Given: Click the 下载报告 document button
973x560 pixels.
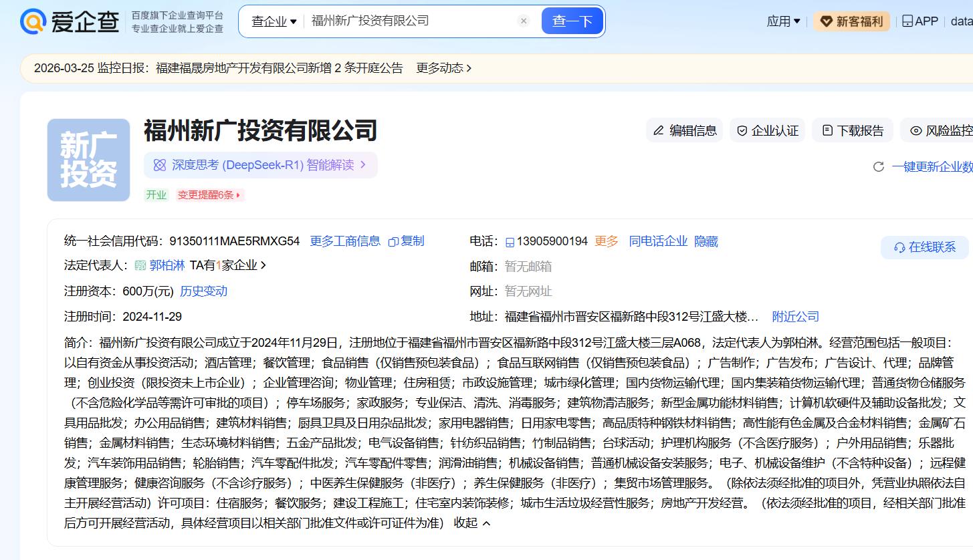Looking at the screenshot, I should (853, 130).
